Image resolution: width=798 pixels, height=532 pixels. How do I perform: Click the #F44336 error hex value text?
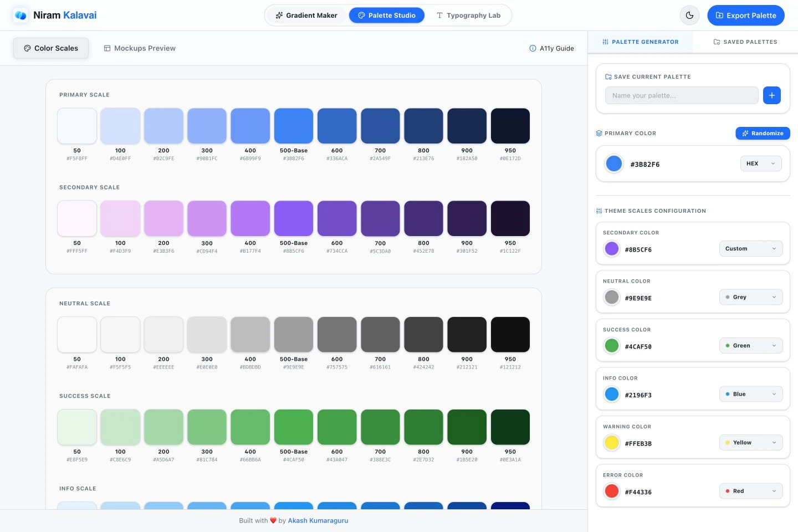[x=638, y=492]
